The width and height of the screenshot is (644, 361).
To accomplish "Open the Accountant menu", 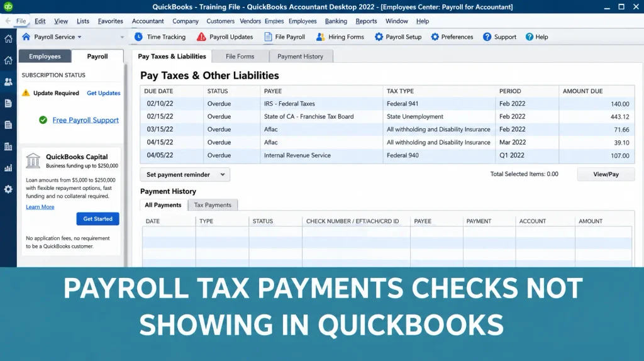I will 147,21.
